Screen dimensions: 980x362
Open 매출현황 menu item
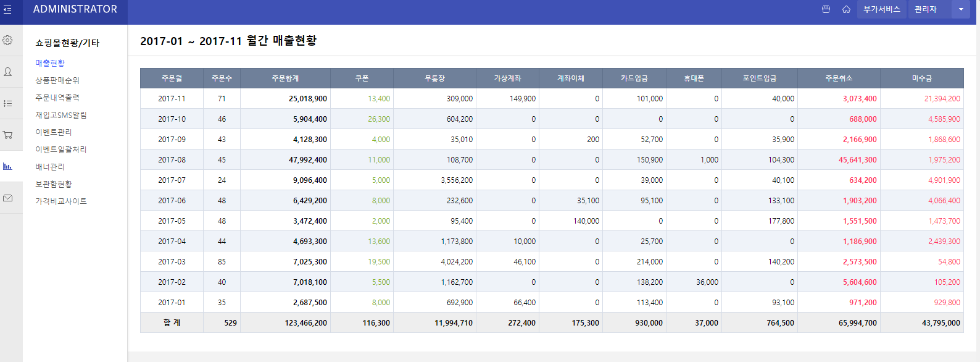[x=50, y=63]
